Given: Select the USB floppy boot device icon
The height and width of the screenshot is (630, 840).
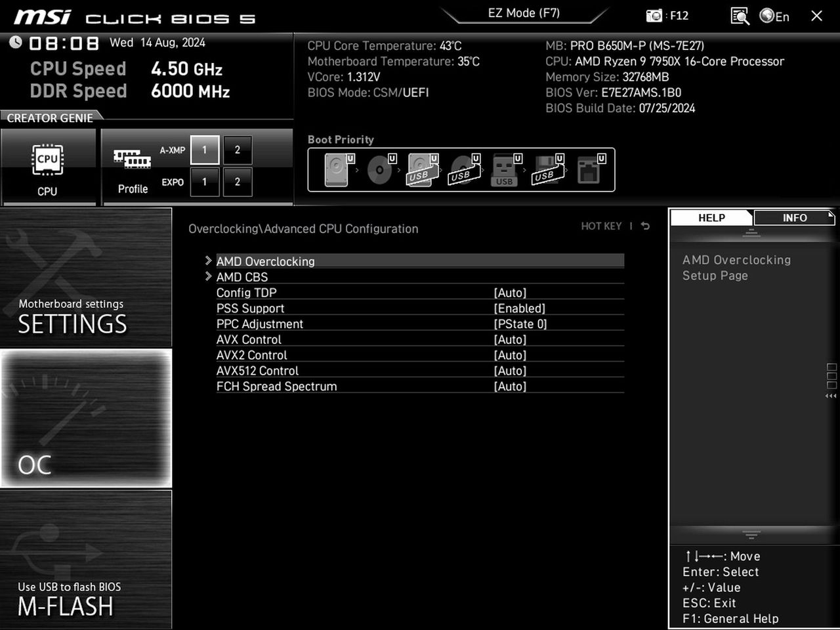Looking at the screenshot, I should (x=549, y=170).
